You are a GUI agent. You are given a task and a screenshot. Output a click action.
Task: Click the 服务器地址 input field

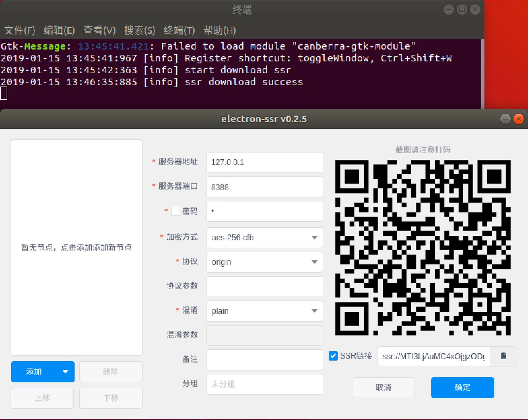click(264, 162)
